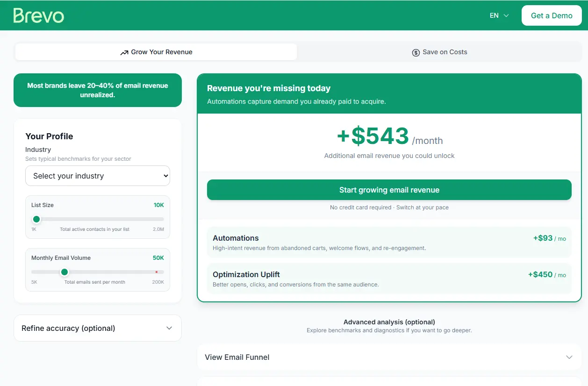This screenshot has width=588, height=386.
Task: Click the chevron on View Email Funnel row
Action: [x=568, y=357]
